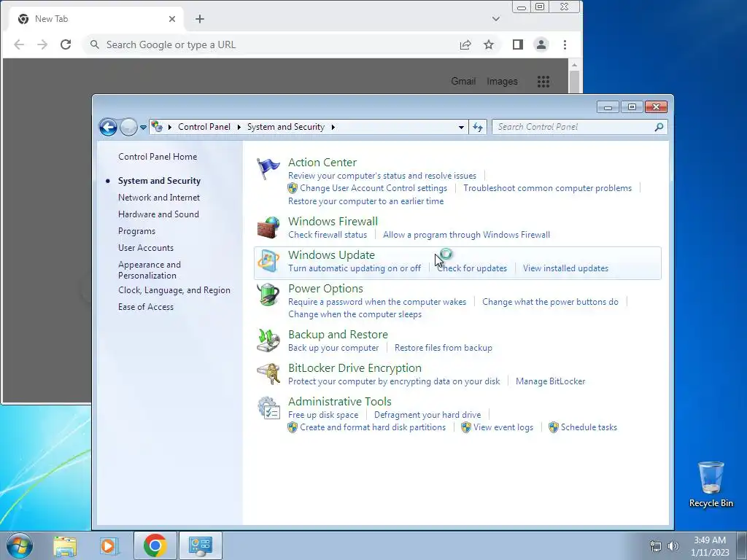The width and height of the screenshot is (747, 560).
Task: Open a new Chrome tab with plus
Action: pyautogui.click(x=200, y=19)
